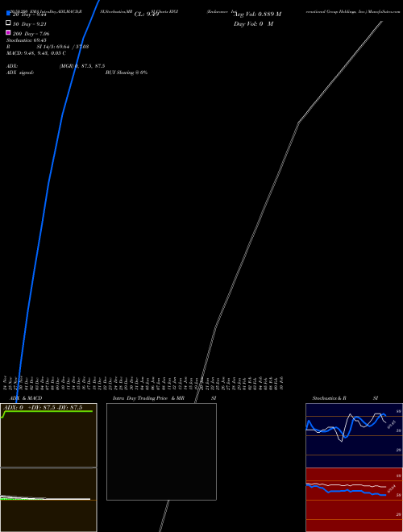403x532 pixels.
Task: Select the '50 Day = 9.21' legend label
Action: pyautogui.click(x=30, y=24)
